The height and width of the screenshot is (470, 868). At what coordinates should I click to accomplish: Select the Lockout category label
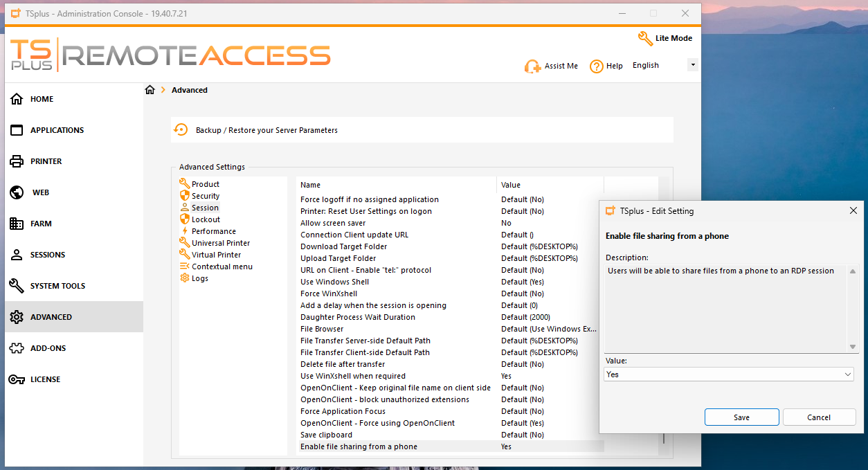[206, 219]
